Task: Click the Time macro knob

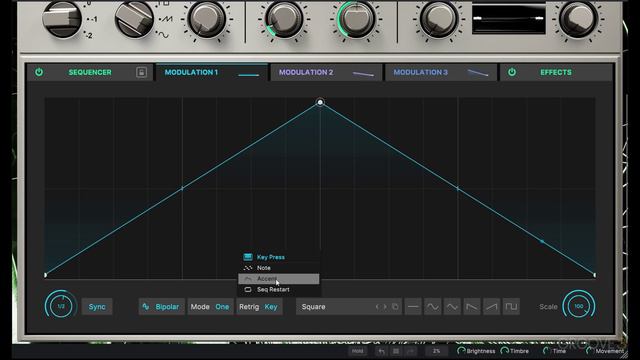Action: click(546, 351)
